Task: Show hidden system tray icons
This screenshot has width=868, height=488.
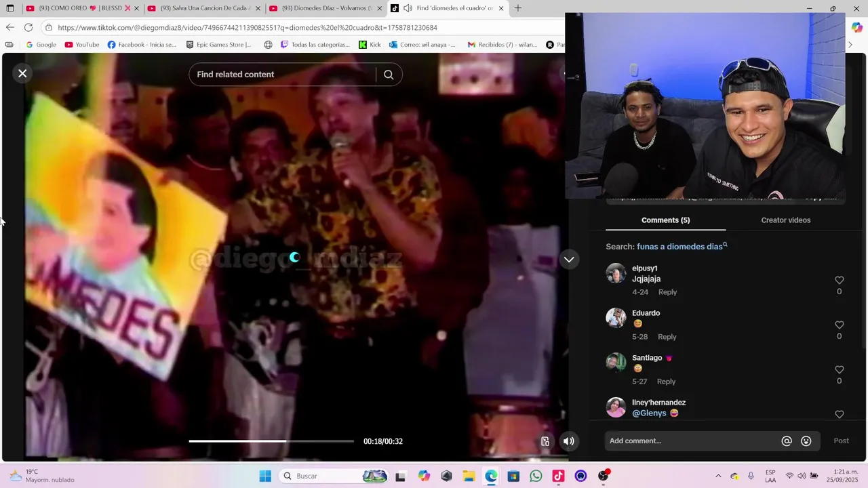Action: [x=718, y=476]
